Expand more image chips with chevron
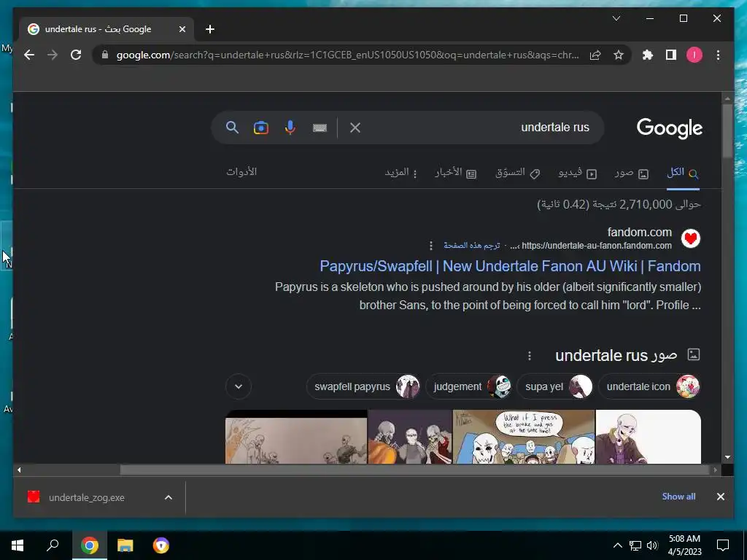The height and width of the screenshot is (560, 747). pos(239,386)
